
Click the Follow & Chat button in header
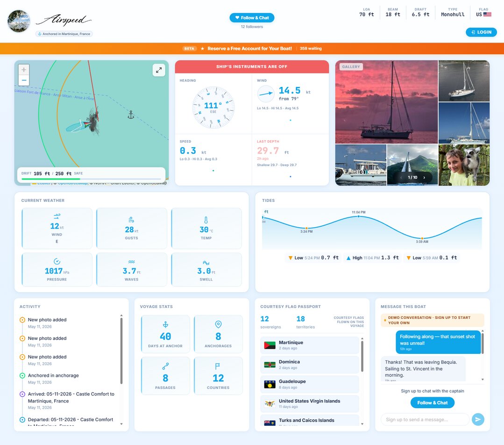pos(252,18)
